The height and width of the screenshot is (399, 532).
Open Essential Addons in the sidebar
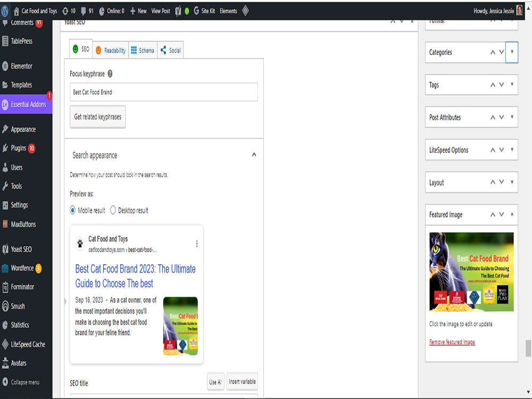26,104
